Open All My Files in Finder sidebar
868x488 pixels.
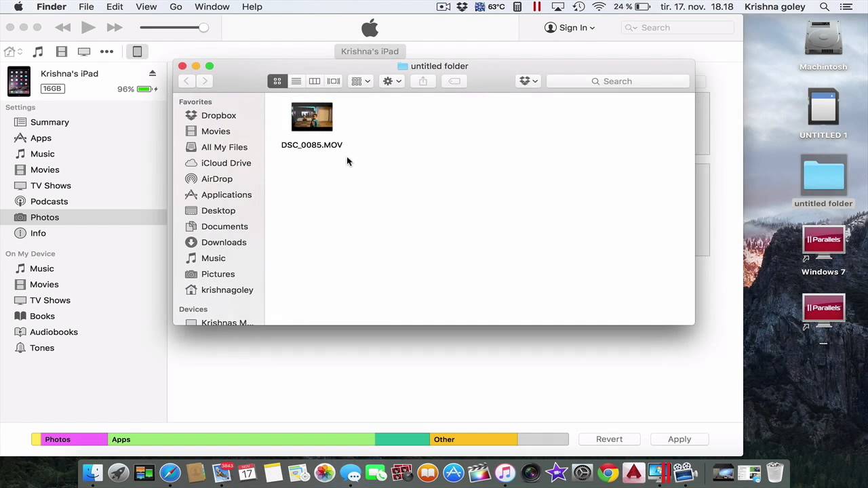pos(224,147)
